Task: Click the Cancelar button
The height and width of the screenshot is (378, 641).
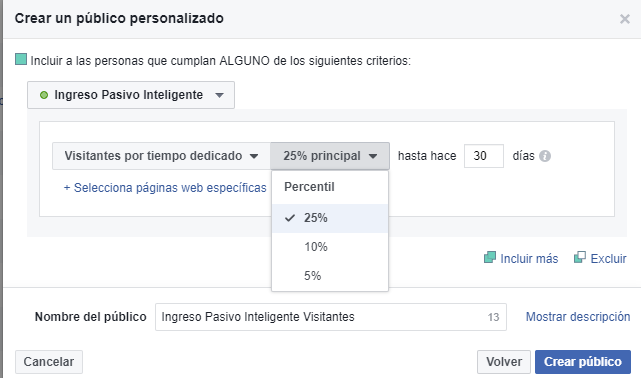Action: click(49, 362)
